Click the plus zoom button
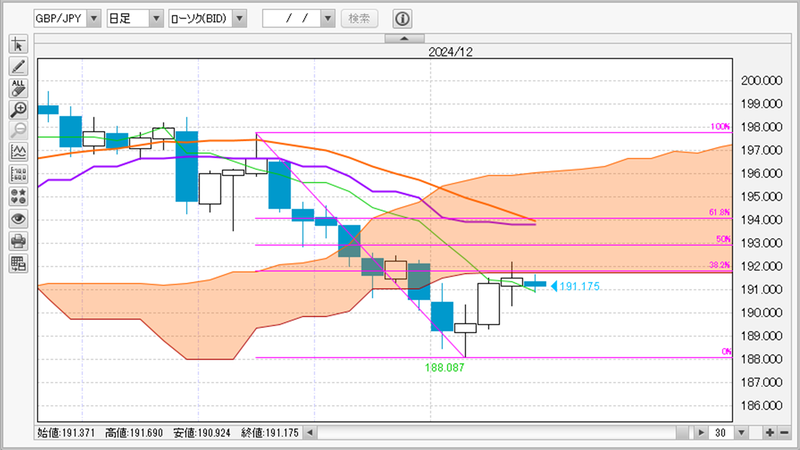 tap(769, 433)
